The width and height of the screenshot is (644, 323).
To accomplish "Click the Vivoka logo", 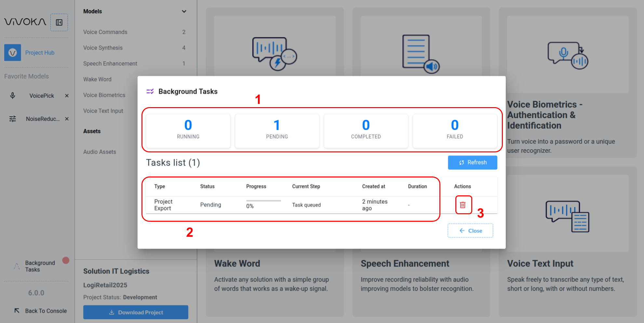I will point(25,22).
